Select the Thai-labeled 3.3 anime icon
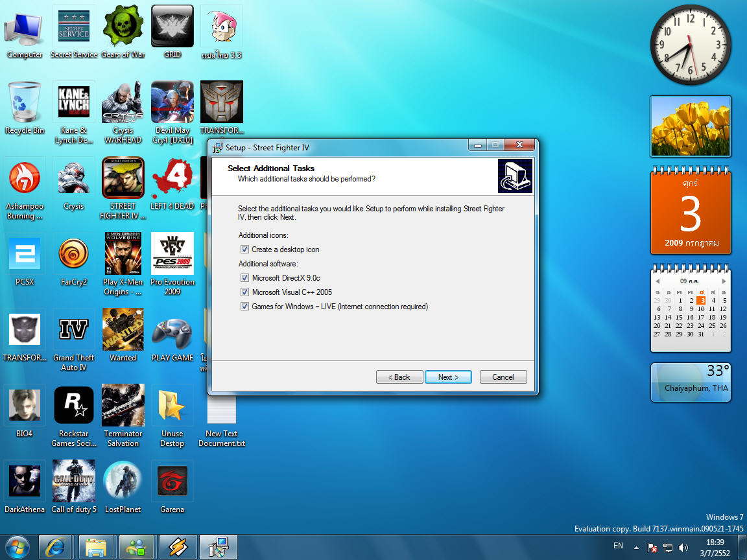Screen dimensions: 747x560 tap(222, 32)
